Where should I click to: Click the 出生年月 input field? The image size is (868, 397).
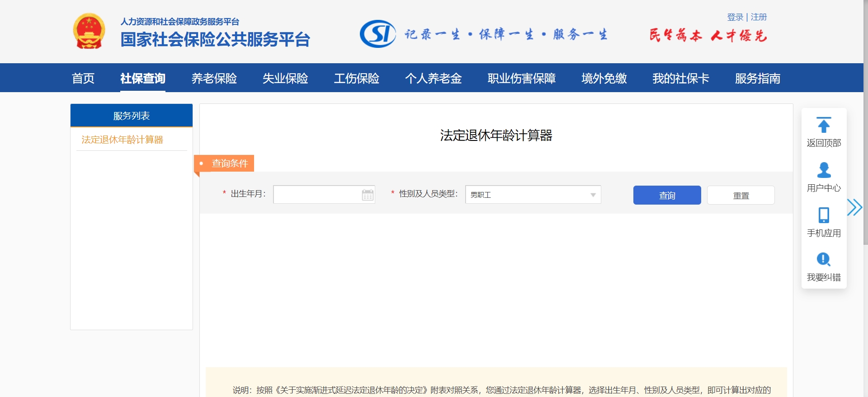pyautogui.click(x=316, y=195)
